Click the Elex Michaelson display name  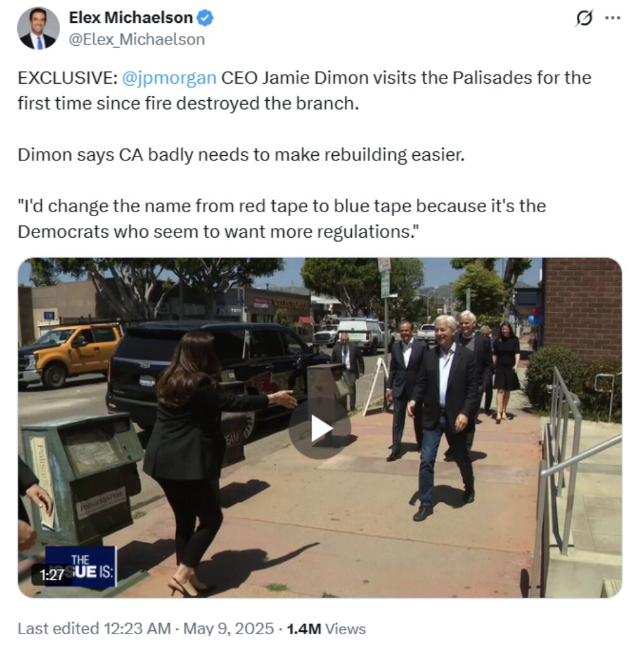coord(131,18)
